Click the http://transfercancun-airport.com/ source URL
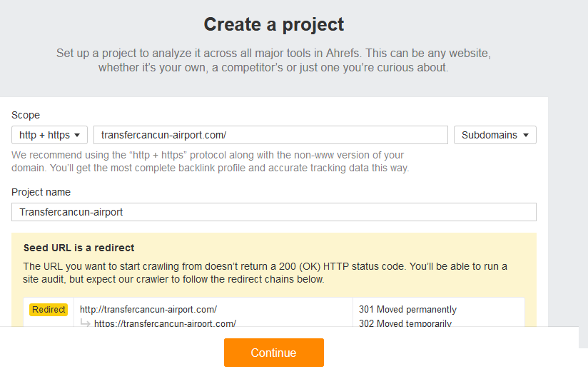This screenshot has width=588, height=374. click(148, 310)
